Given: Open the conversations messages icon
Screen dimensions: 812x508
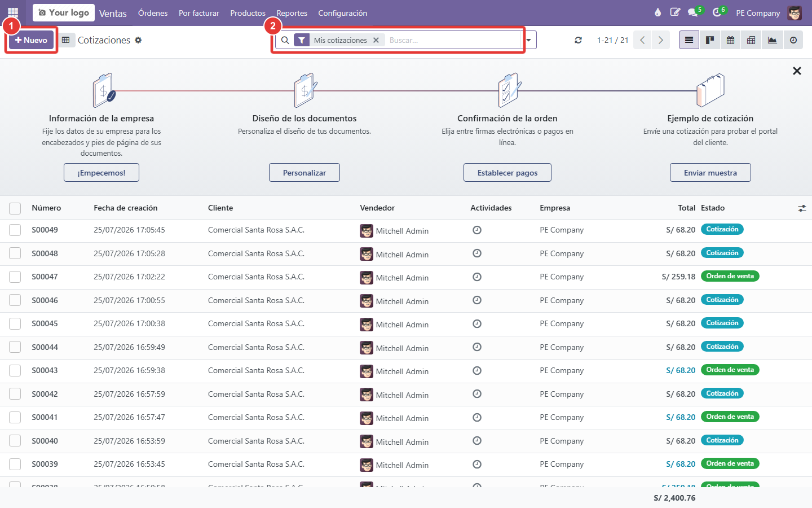Looking at the screenshot, I should pos(694,12).
